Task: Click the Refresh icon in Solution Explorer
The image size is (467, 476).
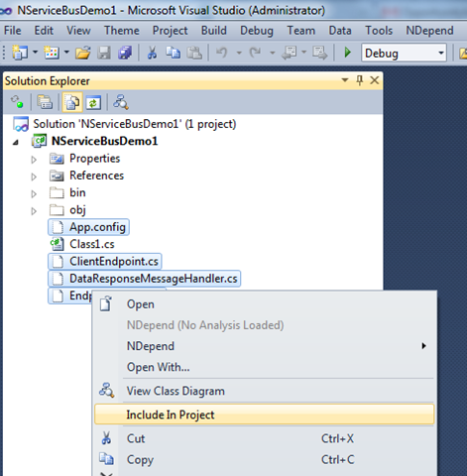Action: (93, 102)
